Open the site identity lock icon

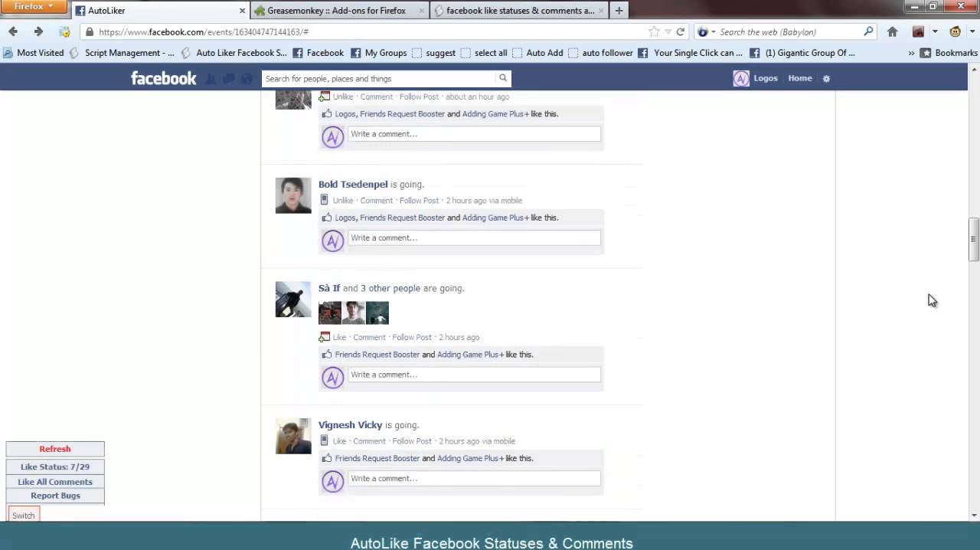pos(90,31)
